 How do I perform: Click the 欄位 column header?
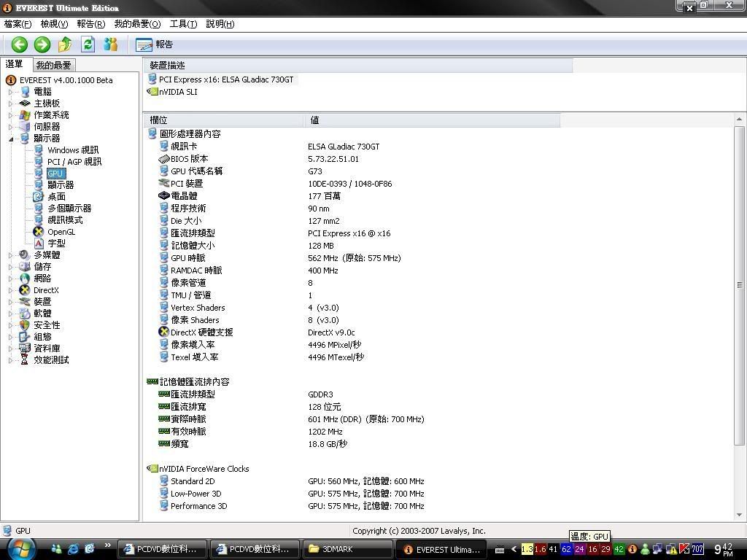(x=223, y=120)
